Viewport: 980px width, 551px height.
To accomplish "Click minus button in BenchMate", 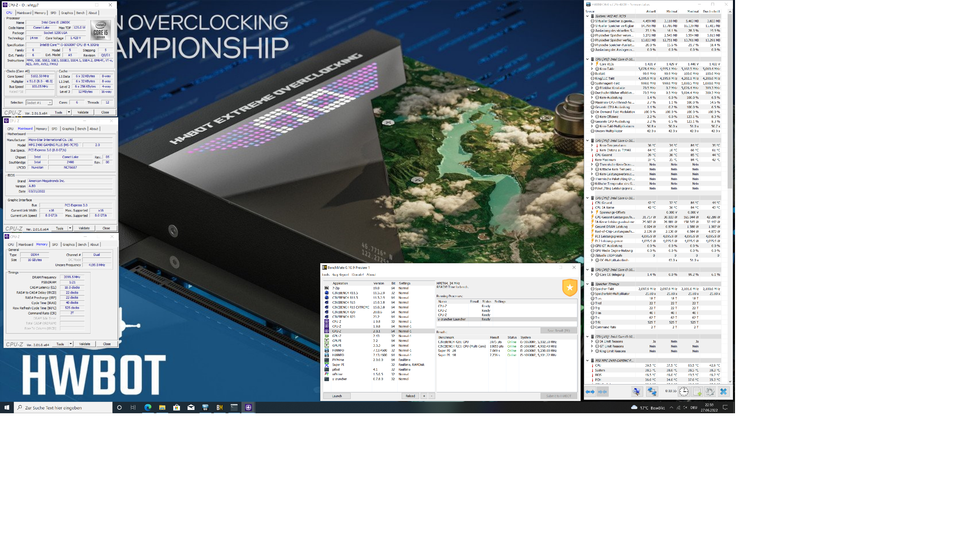I will 431,396.
